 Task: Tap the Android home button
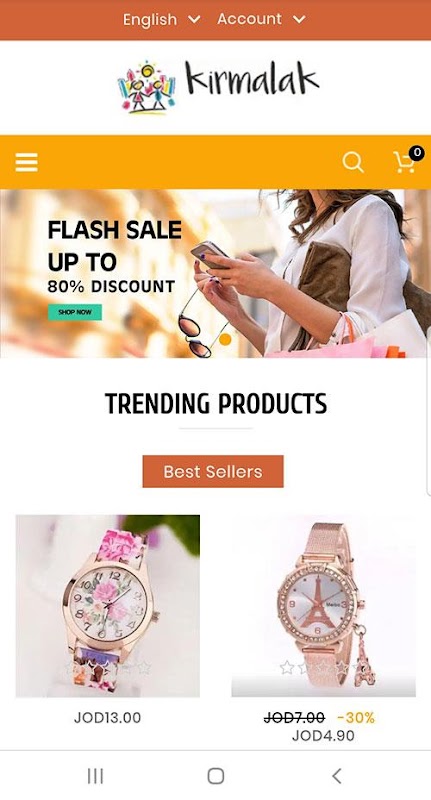tap(216, 776)
